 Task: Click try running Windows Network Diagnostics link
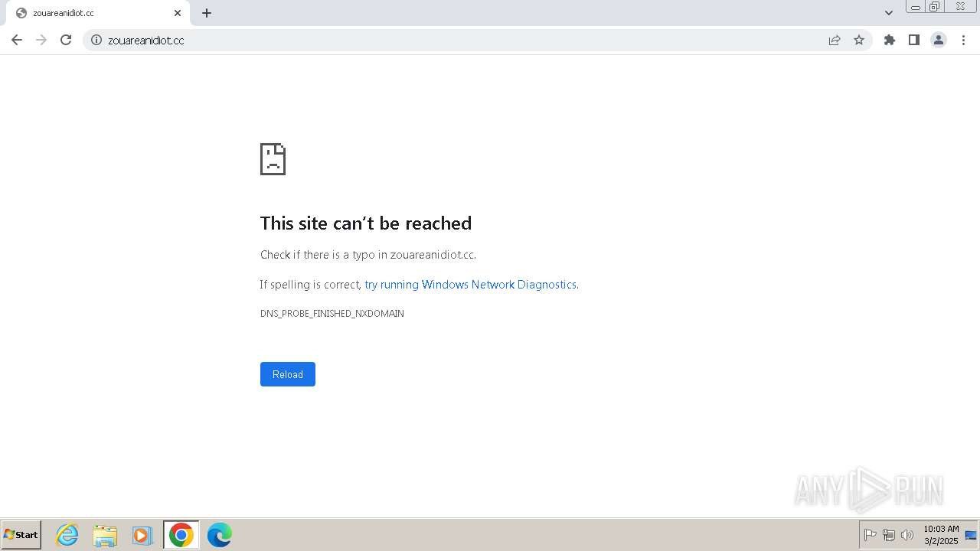point(470,285)
